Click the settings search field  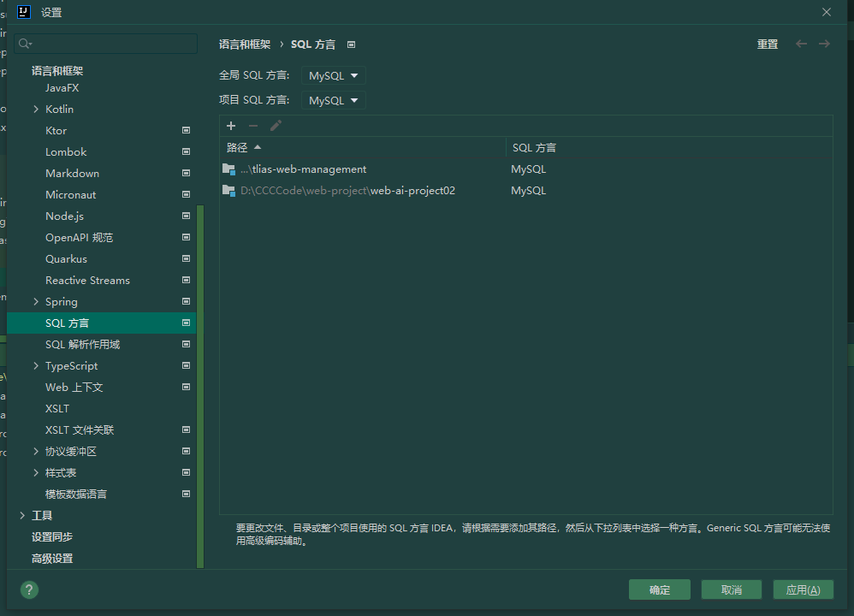[x=106, y=43]
